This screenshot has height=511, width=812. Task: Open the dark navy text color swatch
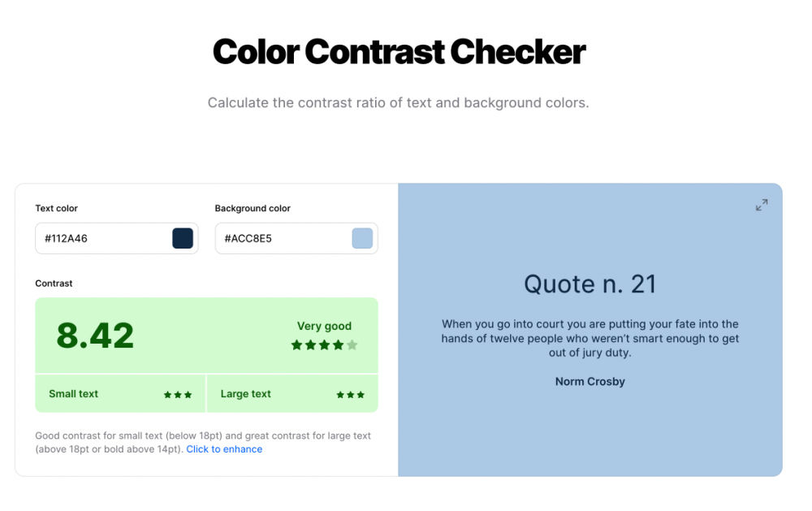pyautogui.click(x=182, y=238)
